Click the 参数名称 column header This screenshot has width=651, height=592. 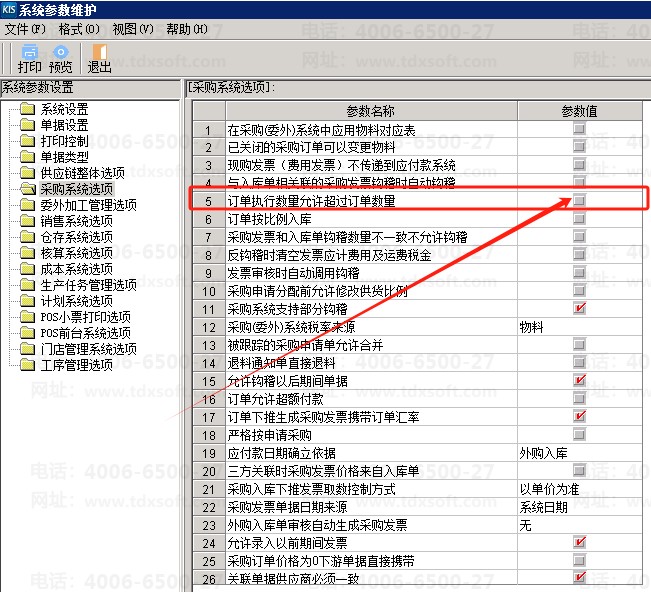[370, 111]
